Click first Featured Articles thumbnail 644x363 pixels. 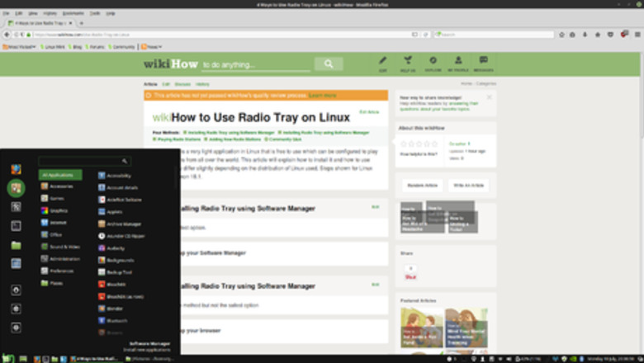[421, 328]
